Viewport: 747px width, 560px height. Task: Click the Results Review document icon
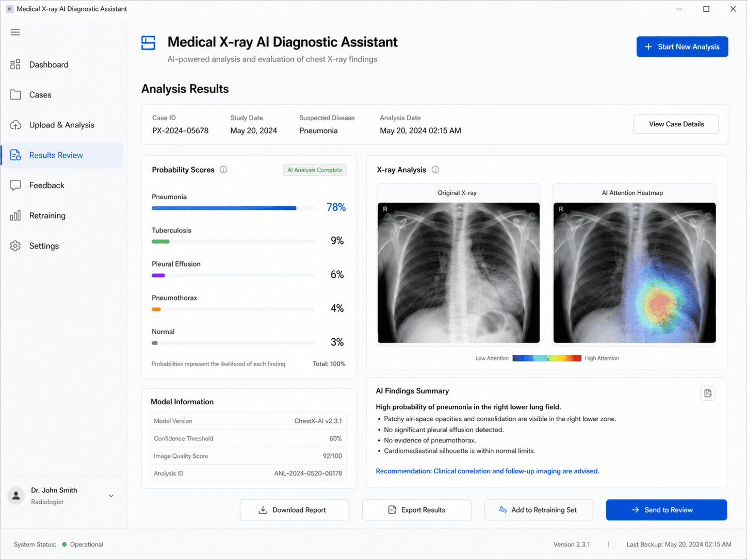[15, 155]
